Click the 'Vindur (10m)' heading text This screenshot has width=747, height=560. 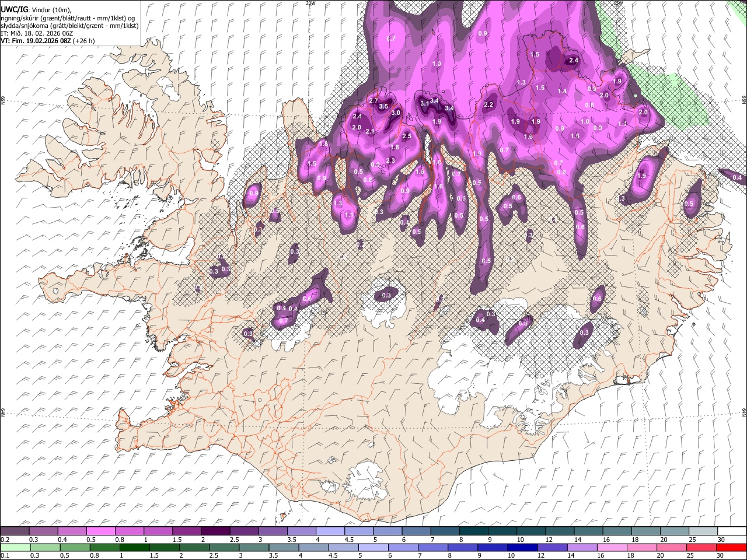coord(51,10)
